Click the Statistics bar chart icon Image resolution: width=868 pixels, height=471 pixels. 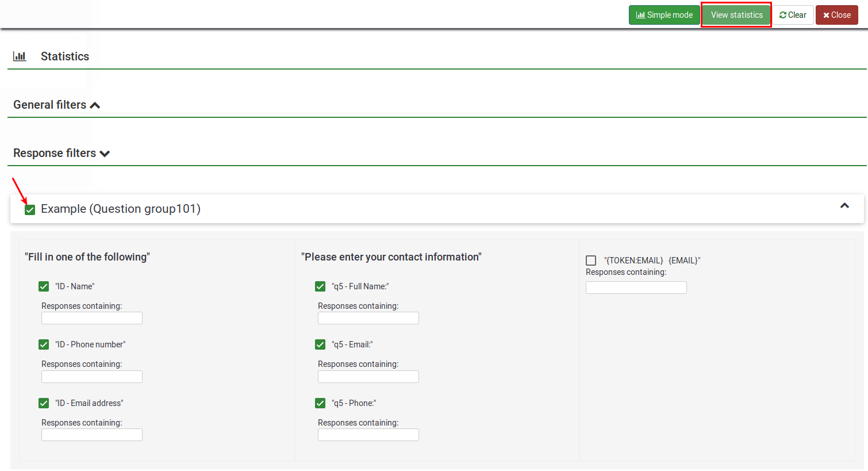tap(20, 56)
